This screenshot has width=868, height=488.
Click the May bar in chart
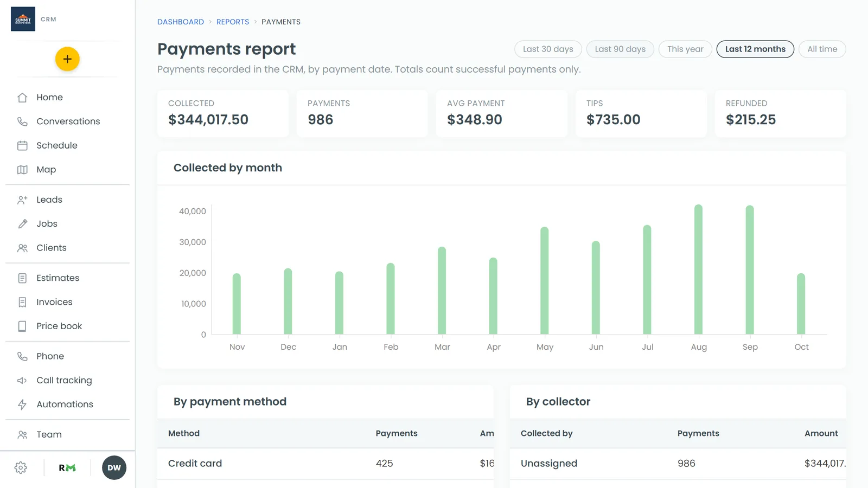[x=545, y=281]
